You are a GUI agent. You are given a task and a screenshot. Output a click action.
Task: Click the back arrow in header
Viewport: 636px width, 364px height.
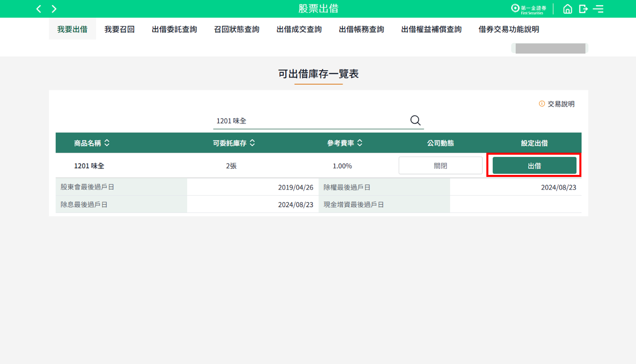coord(38,9)
